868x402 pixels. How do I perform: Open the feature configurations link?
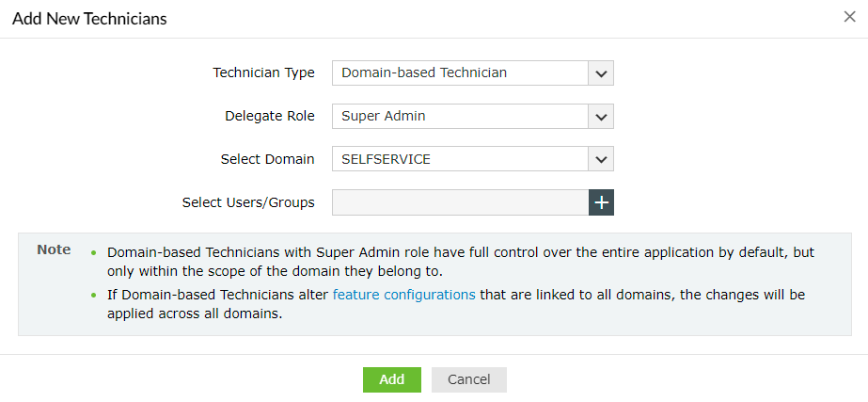click(x=404, y=295)
